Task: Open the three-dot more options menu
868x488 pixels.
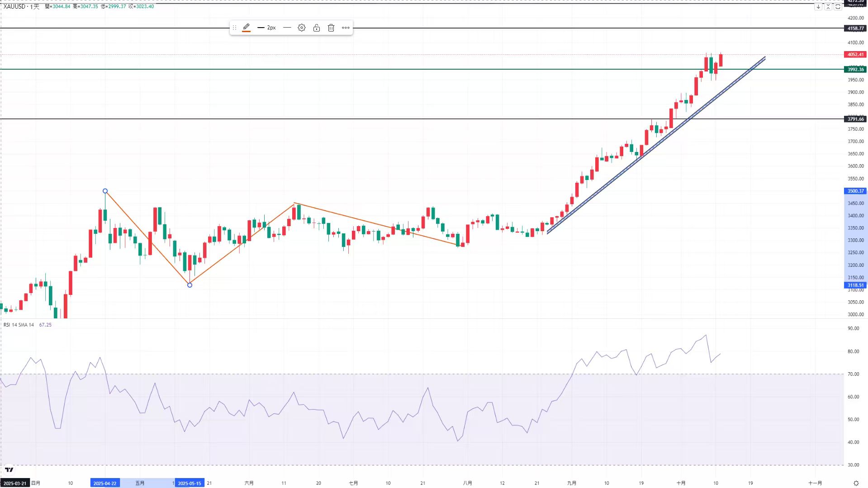Action: click(346, 28)
